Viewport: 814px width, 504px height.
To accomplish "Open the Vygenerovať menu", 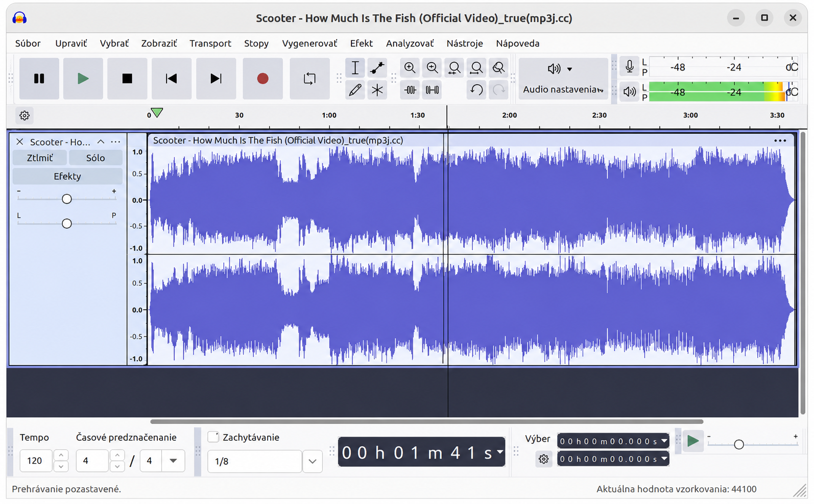I will [309, 43].
